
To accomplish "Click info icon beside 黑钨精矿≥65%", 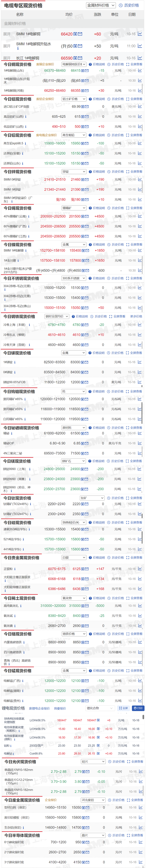I will 25,399.
